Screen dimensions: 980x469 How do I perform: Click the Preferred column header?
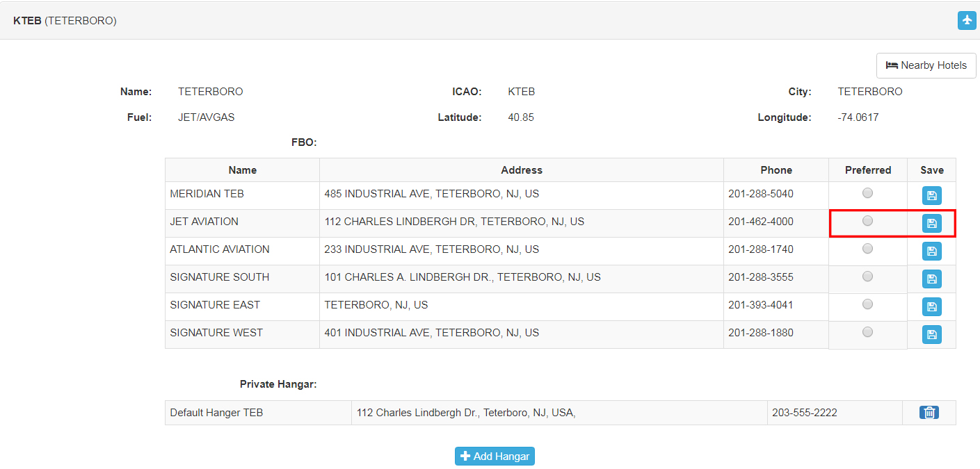(868, 170)
